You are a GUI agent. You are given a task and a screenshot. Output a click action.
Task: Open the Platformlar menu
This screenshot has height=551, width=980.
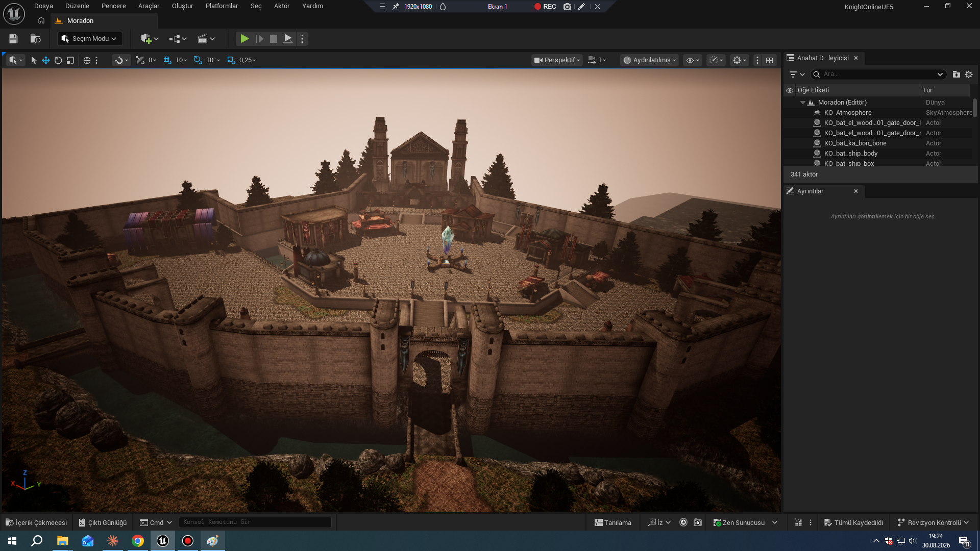tap(222, 6)
